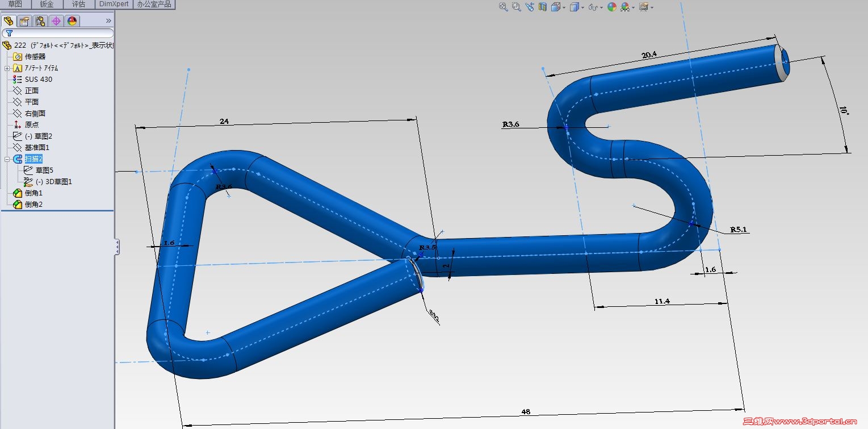Select the 正面 plane
This screenshot has height=429, width=868.
click(26, 91)
